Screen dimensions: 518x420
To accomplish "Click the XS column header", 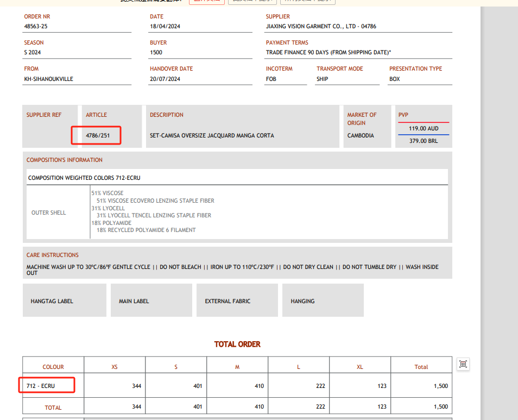I will (x=115, y=367).
